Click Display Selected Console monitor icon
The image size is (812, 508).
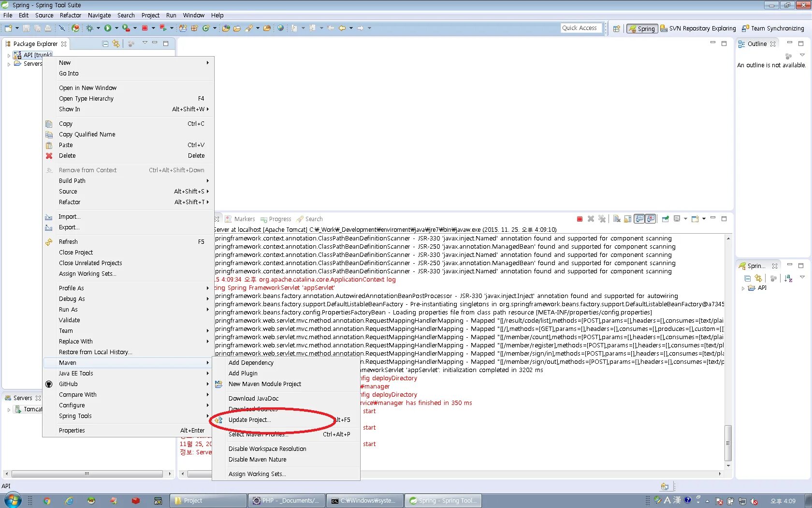click(677, 219)
